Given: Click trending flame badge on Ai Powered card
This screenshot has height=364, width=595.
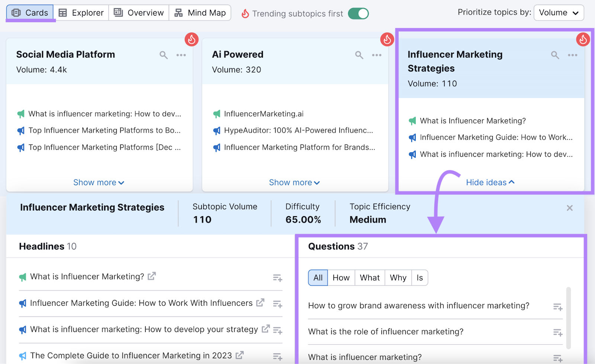Looking at the screenshot, I should click(387, 39).
